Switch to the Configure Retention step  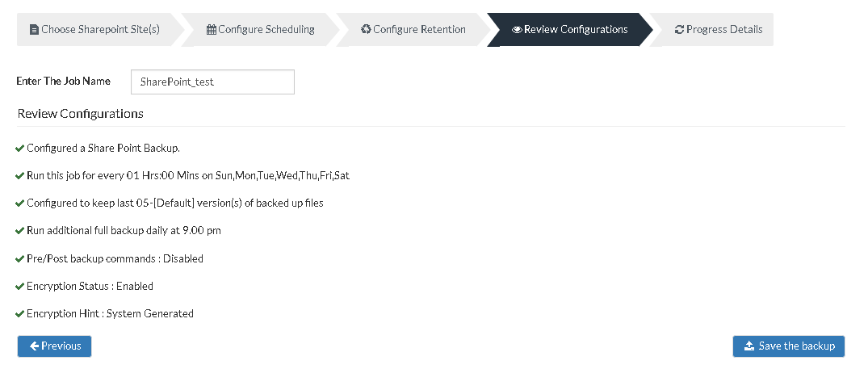coord(413,29)
